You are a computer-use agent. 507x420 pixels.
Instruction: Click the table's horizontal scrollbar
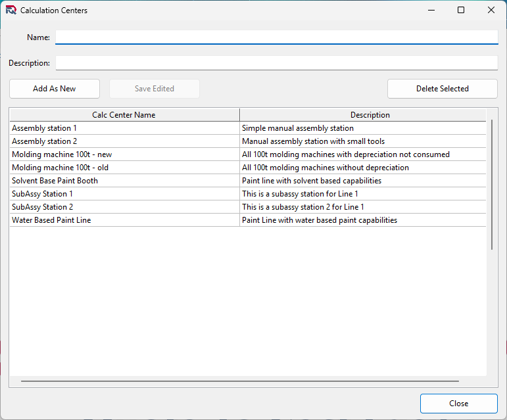tap(240, 381)
